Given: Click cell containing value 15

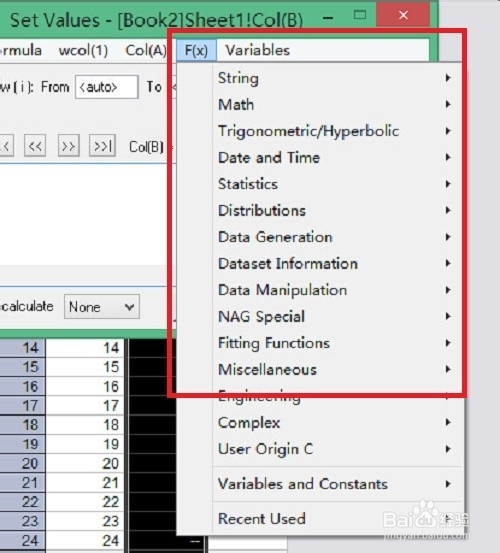Looking at the screenshot, I should pos(85,367).
